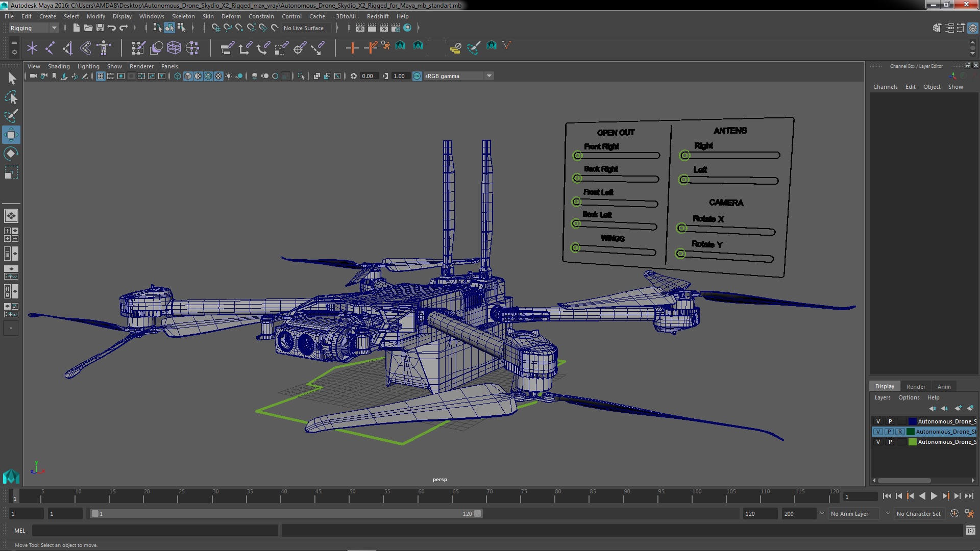Viewport: 980px width, 551px height.
Task: Toggle Snap to grids icon
Action: click(216, 28)
